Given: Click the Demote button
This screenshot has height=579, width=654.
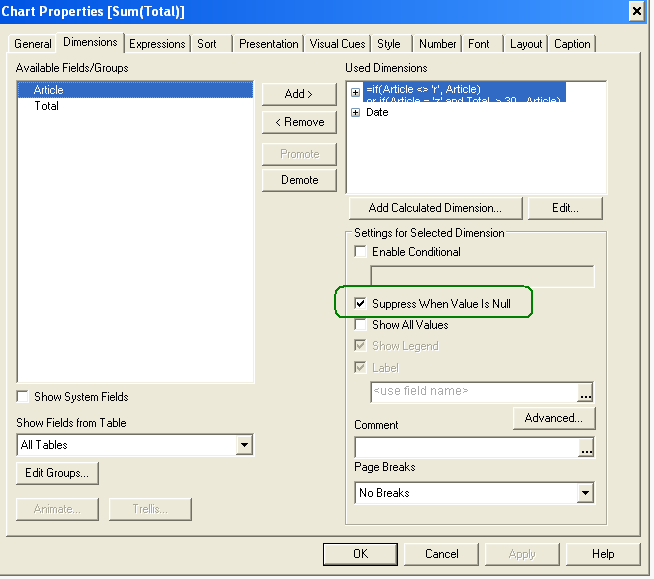Looking at the screenshot, I should pos(299,180).
